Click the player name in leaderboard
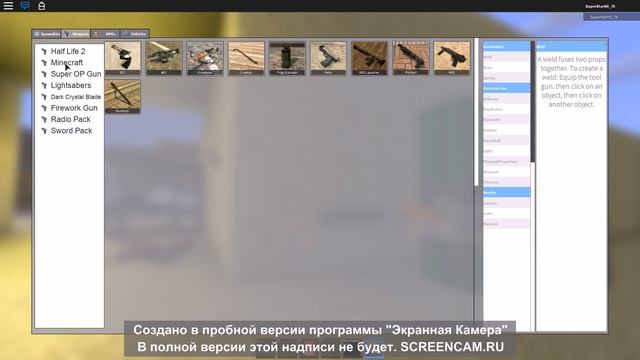 604,17
